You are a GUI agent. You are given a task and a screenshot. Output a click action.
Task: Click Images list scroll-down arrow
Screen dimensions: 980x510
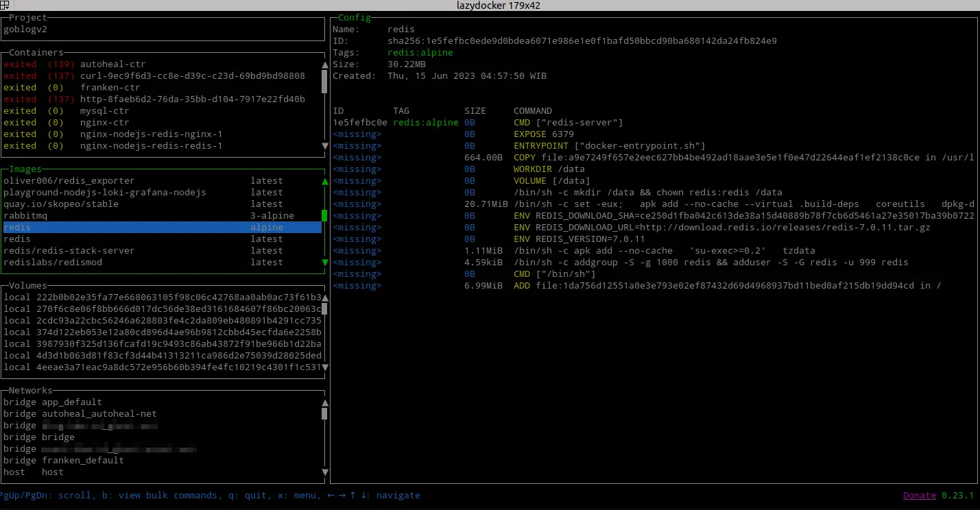pyautogui.click(x=324, y=263)
